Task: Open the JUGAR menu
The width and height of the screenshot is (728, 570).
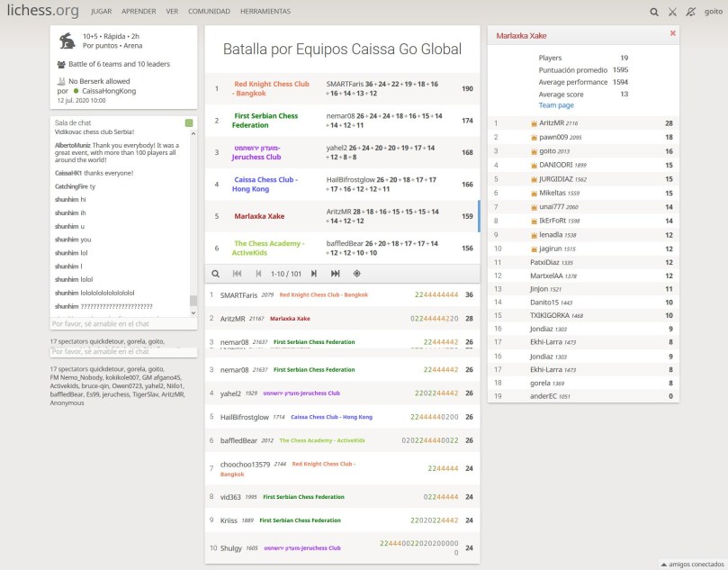Action: point(102,13)
